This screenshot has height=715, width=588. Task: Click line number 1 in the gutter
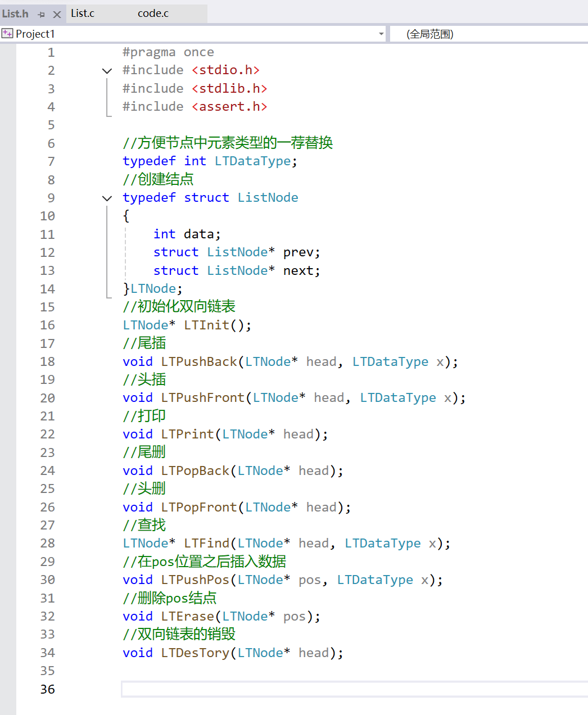tap(51, 52)
